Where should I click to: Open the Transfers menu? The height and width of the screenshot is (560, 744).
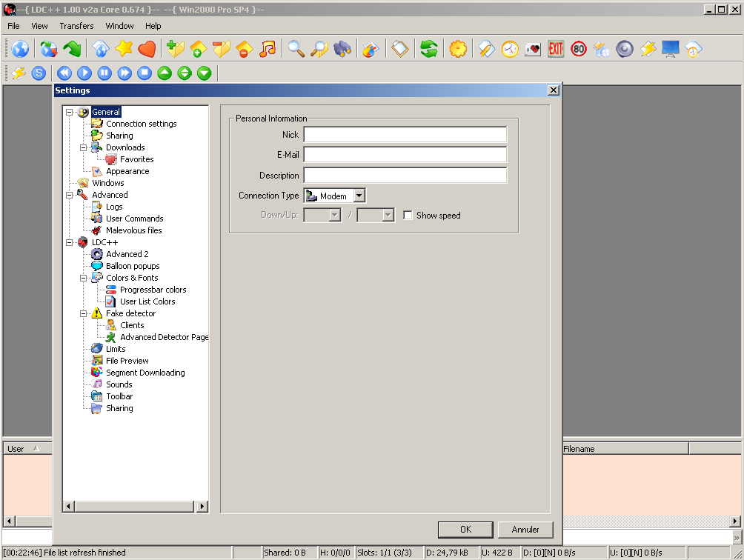click(76, 26)
